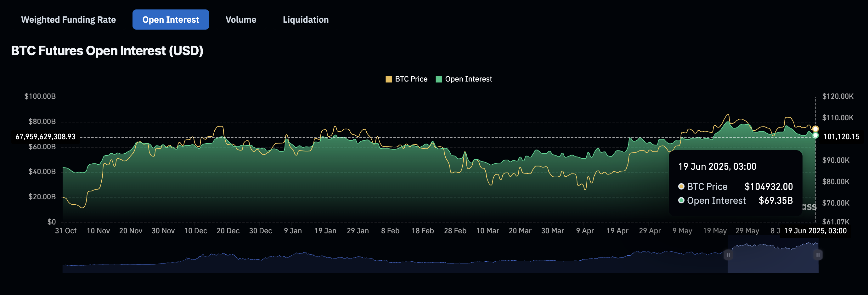868x295 pixels.
Task: Click the yellow BTC Price legend swatch
Action: point(388,79)
